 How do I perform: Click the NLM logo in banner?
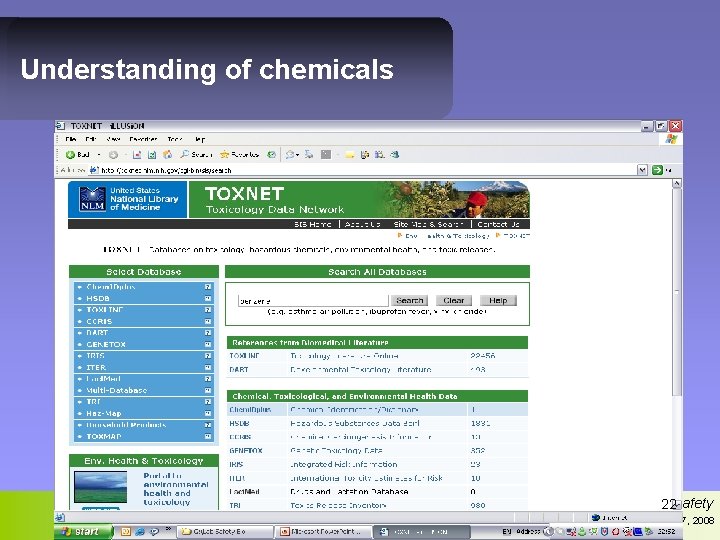point(92,199)
